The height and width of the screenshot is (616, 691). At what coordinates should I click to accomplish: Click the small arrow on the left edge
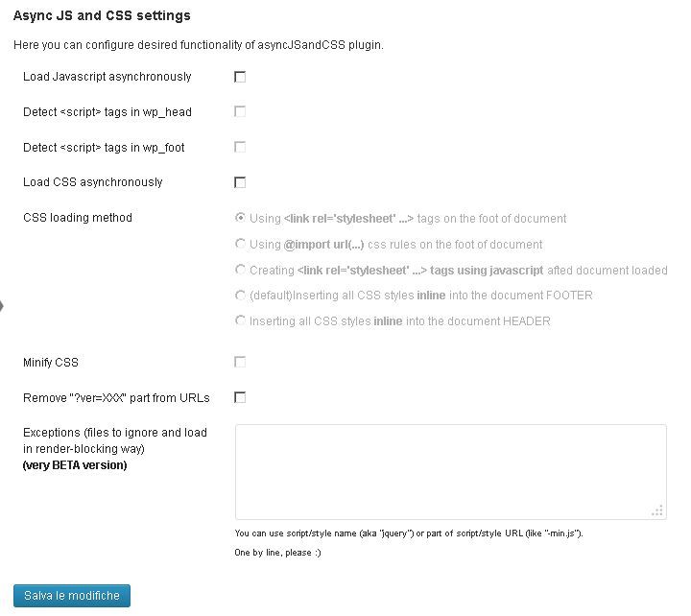(x=3, y=306)
